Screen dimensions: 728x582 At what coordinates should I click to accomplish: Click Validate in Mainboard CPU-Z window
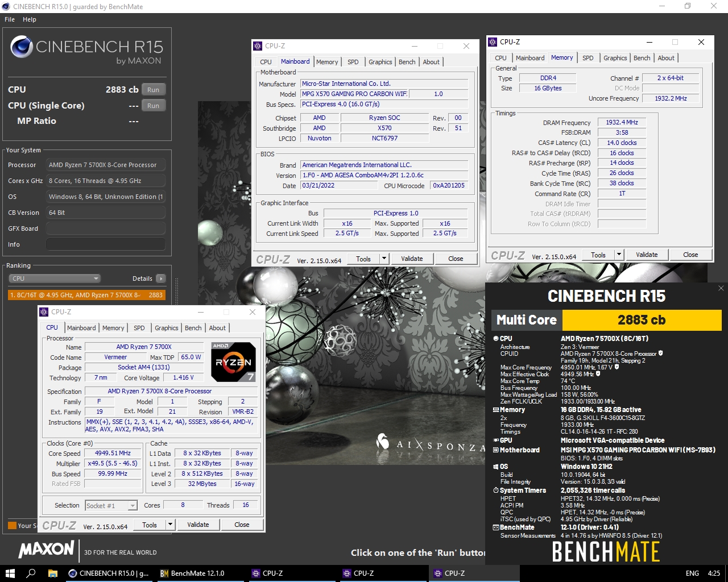point(412,259)
